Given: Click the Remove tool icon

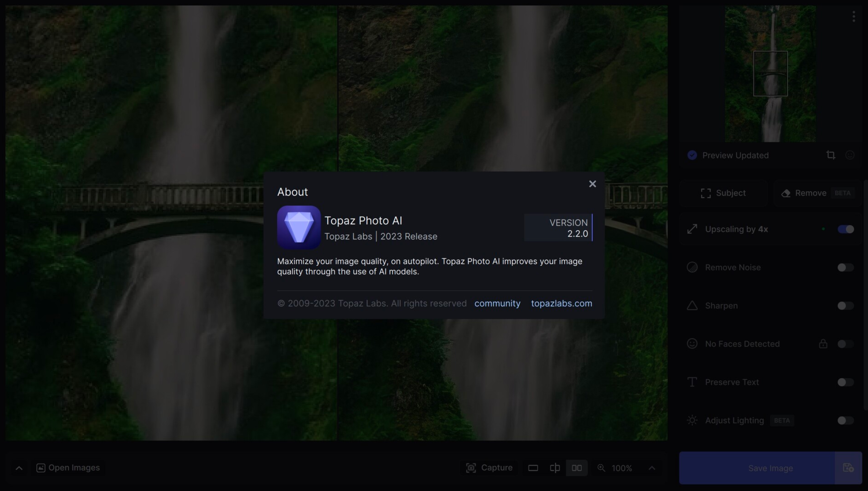Looking at the screenshot, I should [x=786, y=192].
